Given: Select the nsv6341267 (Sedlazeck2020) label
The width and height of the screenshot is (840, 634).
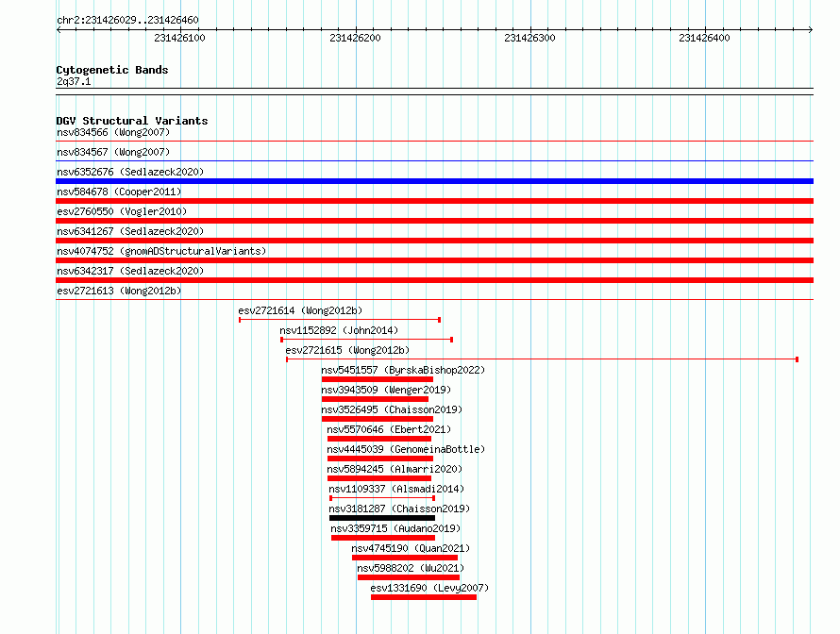Looking at the screenshot, I should (130, 231).
